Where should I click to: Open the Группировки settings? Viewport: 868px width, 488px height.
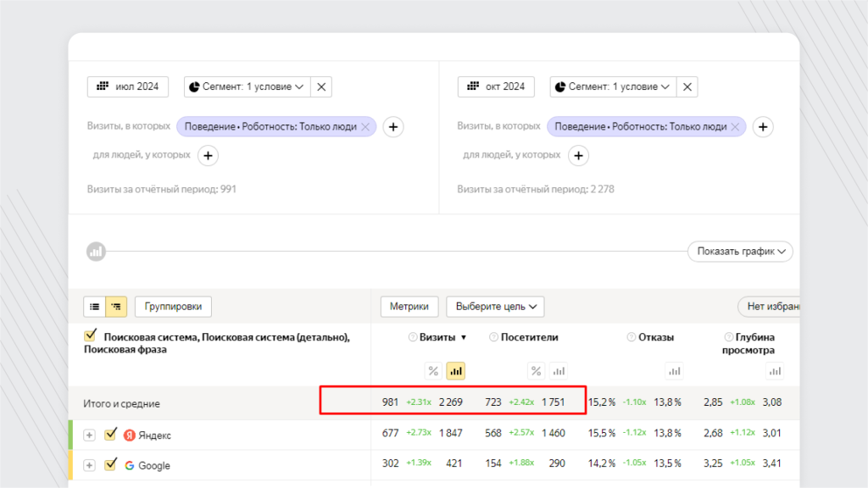[173, 307]
